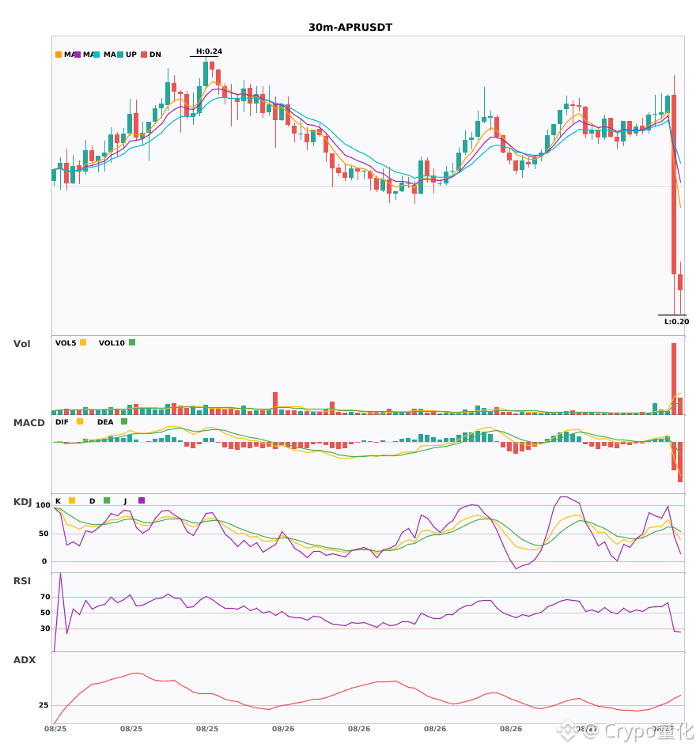Screen dimensions: 700x751
Task: Click the VOL5 legend text
Action: 66,343
